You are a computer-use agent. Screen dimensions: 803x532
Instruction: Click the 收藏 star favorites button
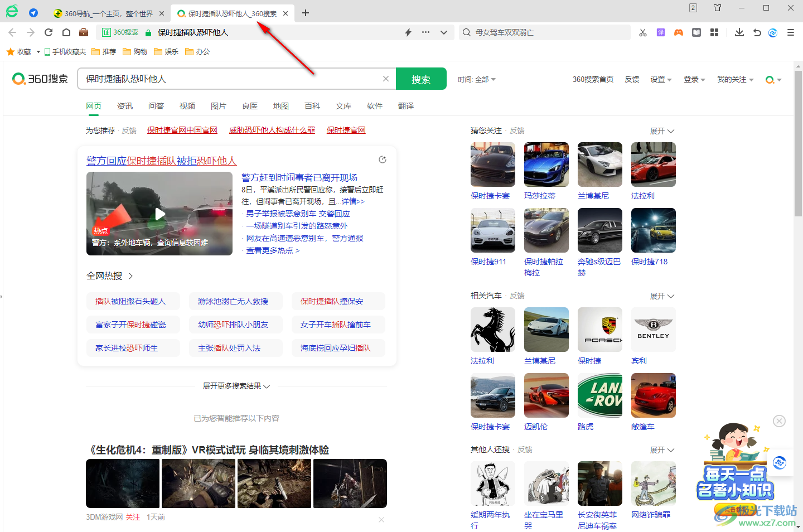point(19,51)
